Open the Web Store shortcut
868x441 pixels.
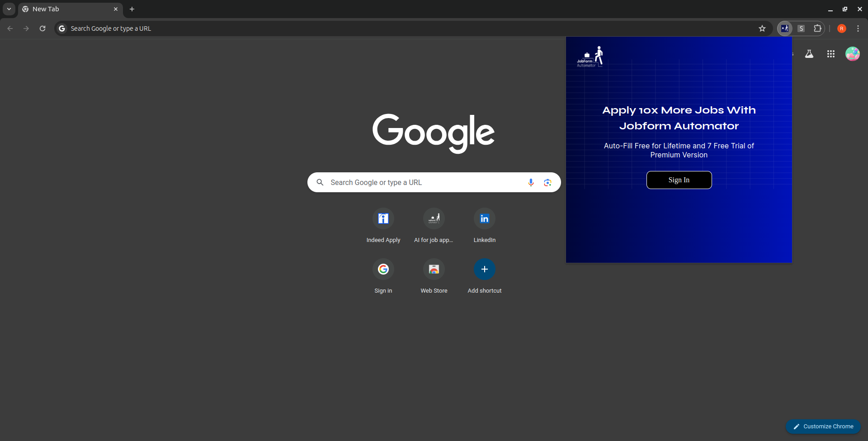pyautogui.click(x=434, y=277)
